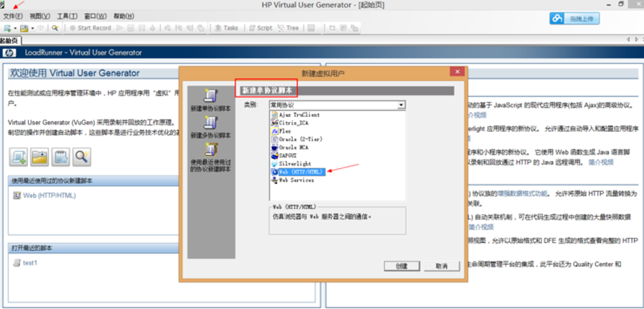
Task: Select Citrix_ICA protocol in list
Action: pyautogui.click(x=290, y=123)
